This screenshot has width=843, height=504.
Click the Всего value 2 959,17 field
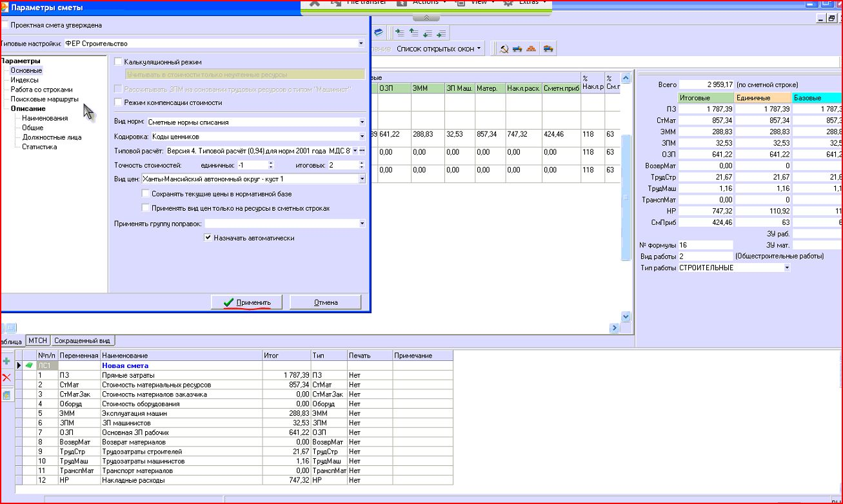coord(706,84)
